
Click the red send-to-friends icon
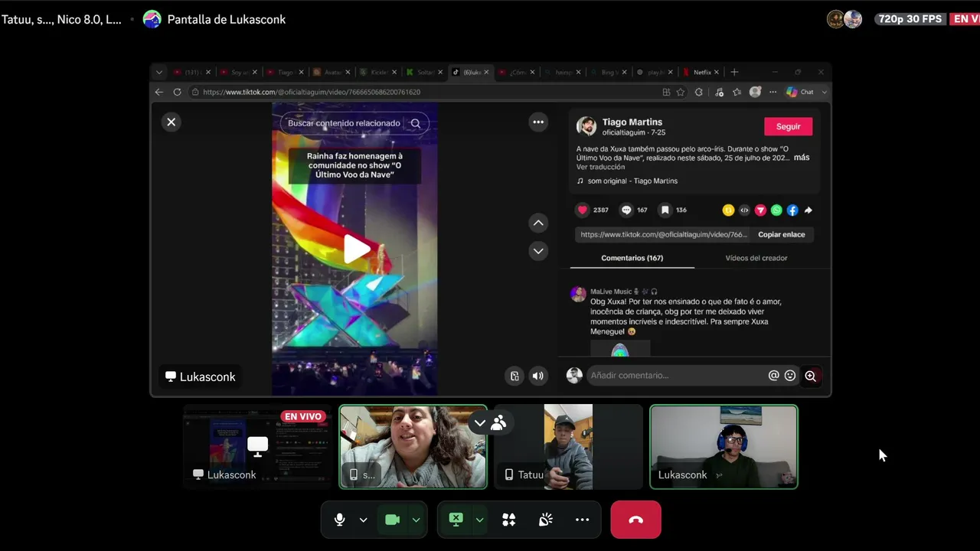(760, 210)
